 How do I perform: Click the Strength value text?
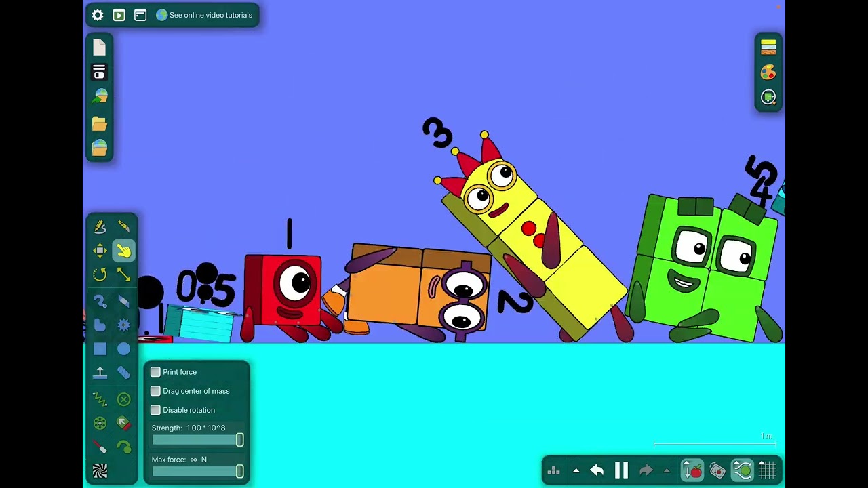(205, 428)
